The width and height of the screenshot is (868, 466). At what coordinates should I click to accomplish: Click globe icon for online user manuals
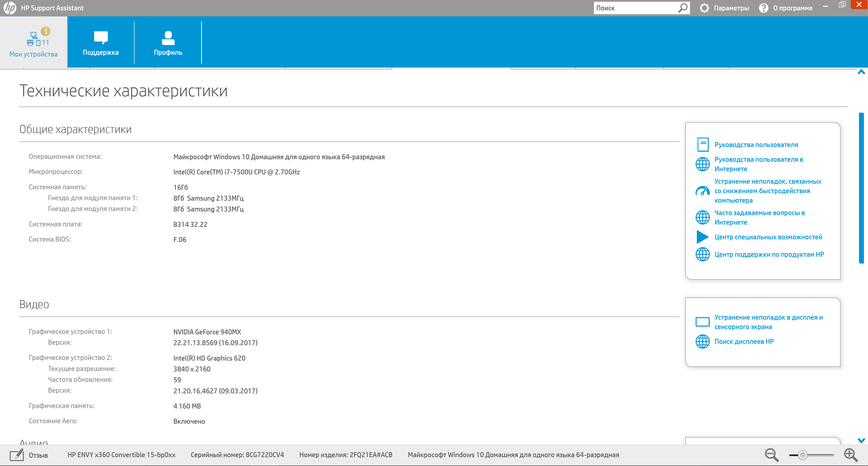click(703, 164)
